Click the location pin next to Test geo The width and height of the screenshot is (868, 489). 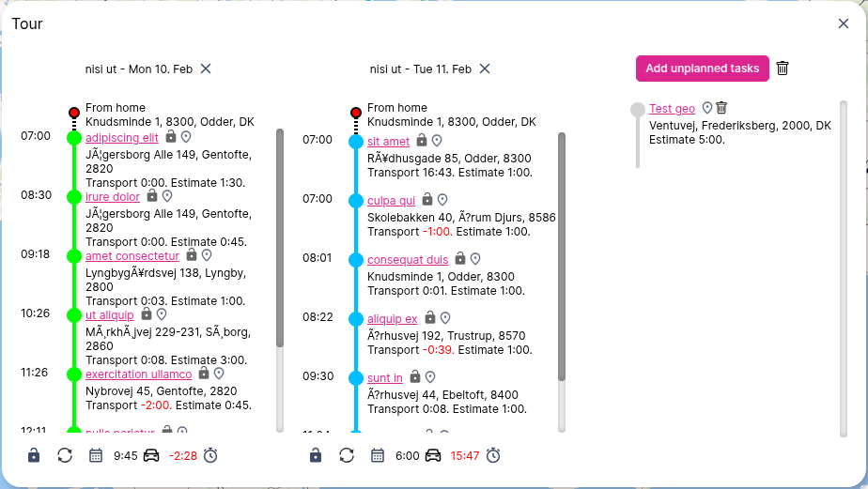pos(707,108)
